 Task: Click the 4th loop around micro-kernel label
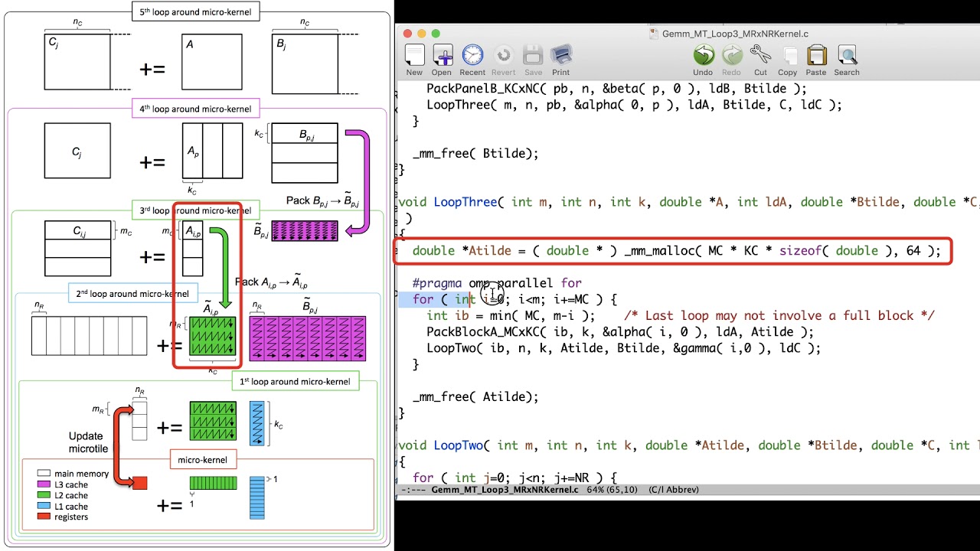click(195, 109)
